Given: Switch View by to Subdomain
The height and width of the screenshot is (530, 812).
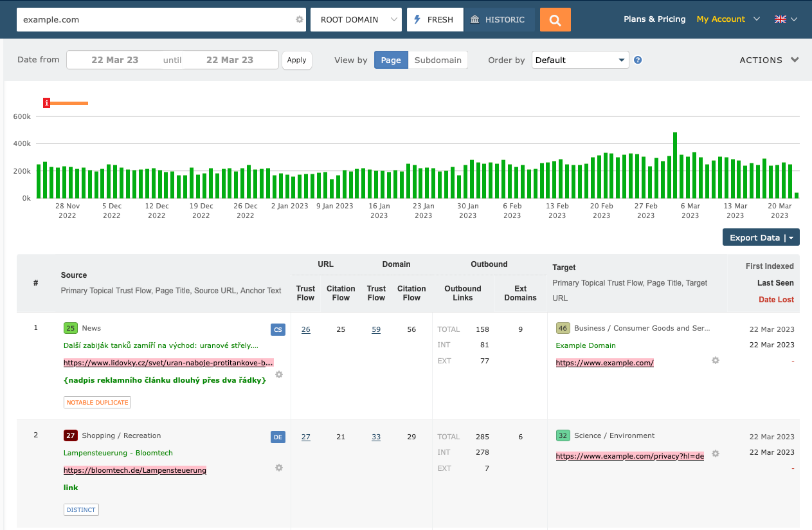Looking at the screenshot, I should tap(438, 60).
